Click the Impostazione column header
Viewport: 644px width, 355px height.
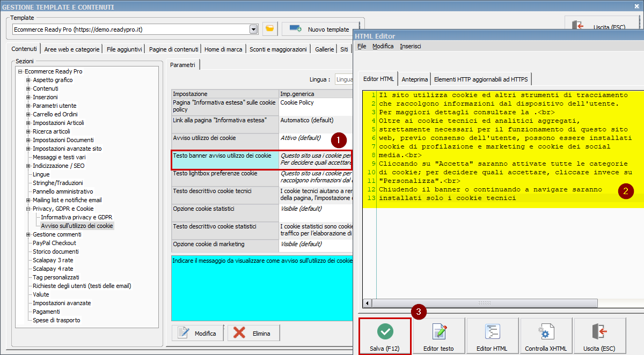(x=225, y=94)
